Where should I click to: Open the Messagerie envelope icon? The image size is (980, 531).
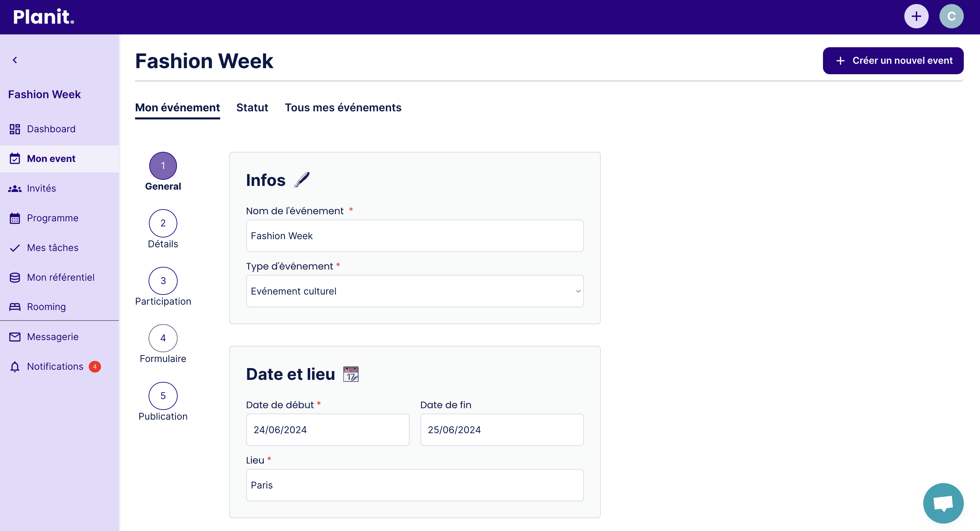[x=15, y=337]
